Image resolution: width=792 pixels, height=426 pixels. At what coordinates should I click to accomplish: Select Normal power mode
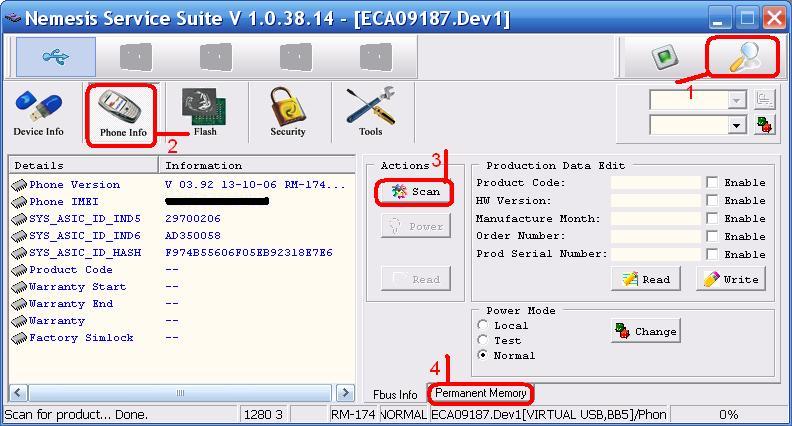(483, 355)
